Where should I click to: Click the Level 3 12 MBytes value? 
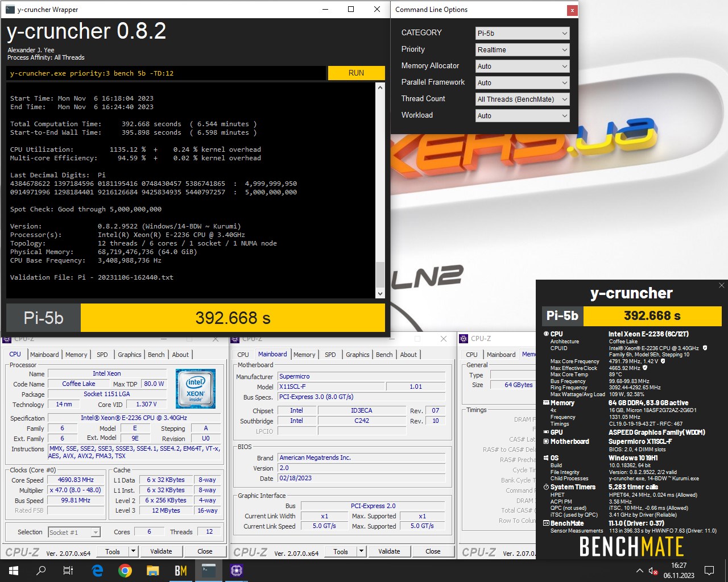[x=166, y=510]
